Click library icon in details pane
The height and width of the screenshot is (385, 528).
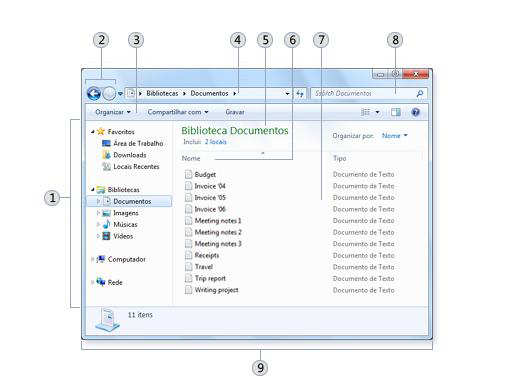coord(107,320)
